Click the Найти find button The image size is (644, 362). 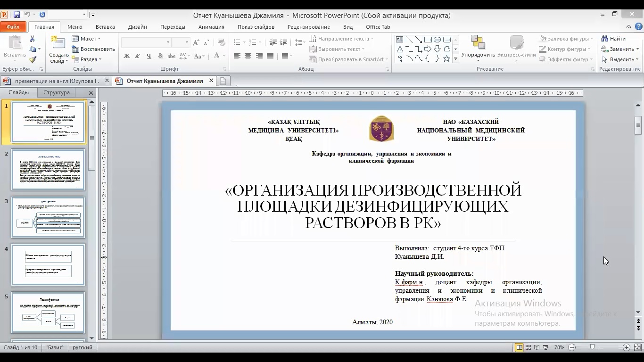point(613,39)
